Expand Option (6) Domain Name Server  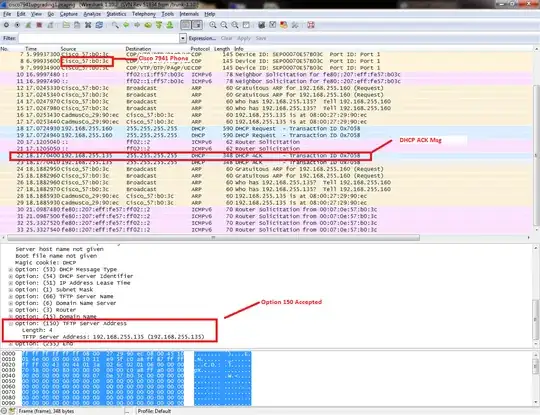pyautogui.click(x=11, y=303)
